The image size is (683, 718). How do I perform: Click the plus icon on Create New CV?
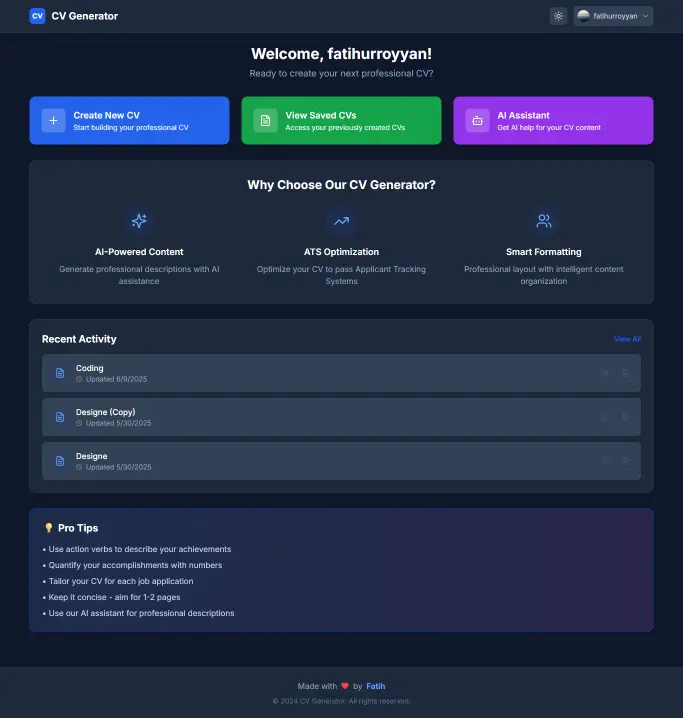(53, 120)
